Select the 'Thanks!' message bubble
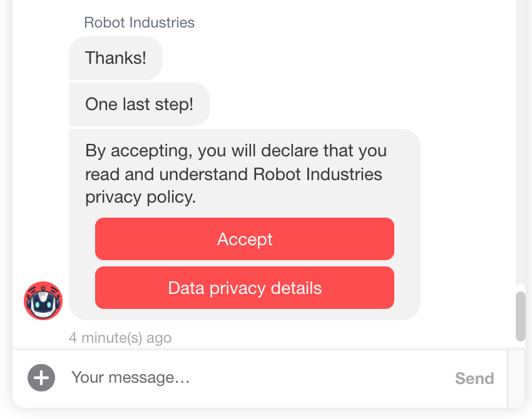This screenshot has height=419, width=532. tap(116, 58)
